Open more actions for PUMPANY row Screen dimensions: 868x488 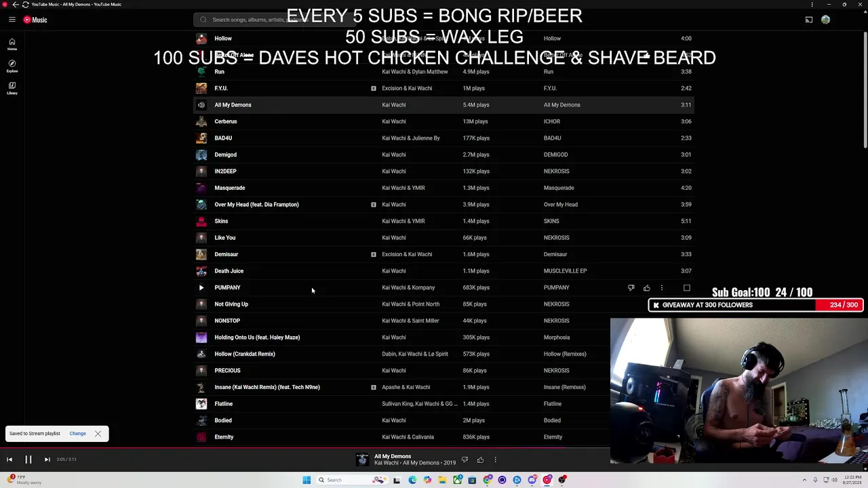pyautogui.click(x=662, y=287)
